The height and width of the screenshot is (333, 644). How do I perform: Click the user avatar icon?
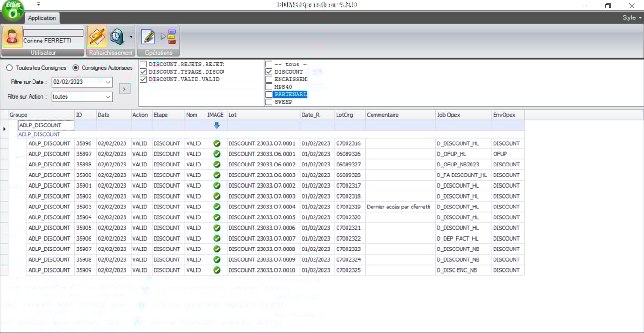(x=12, y=37)
